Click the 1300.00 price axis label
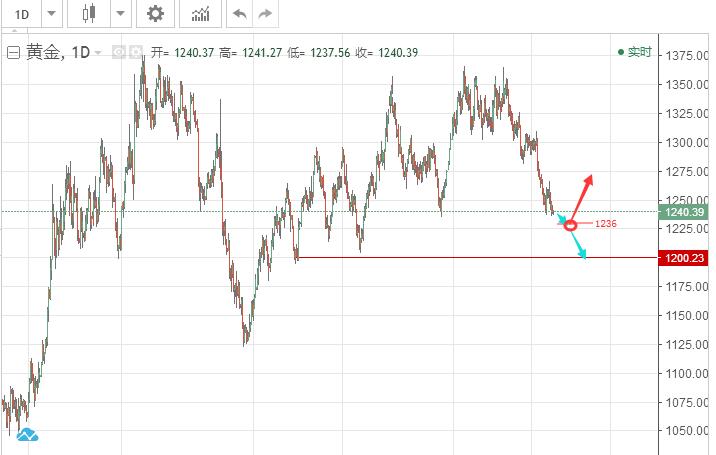 coord(687,143)
